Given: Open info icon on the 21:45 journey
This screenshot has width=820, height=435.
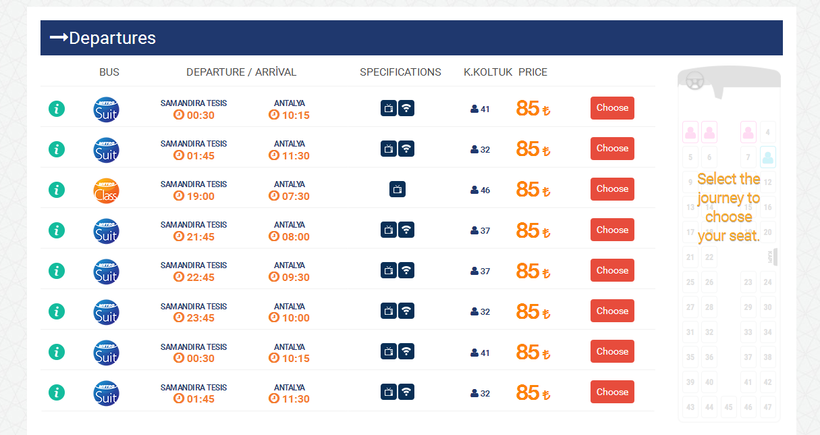Looking at the screenshot, I should [57, 230].
